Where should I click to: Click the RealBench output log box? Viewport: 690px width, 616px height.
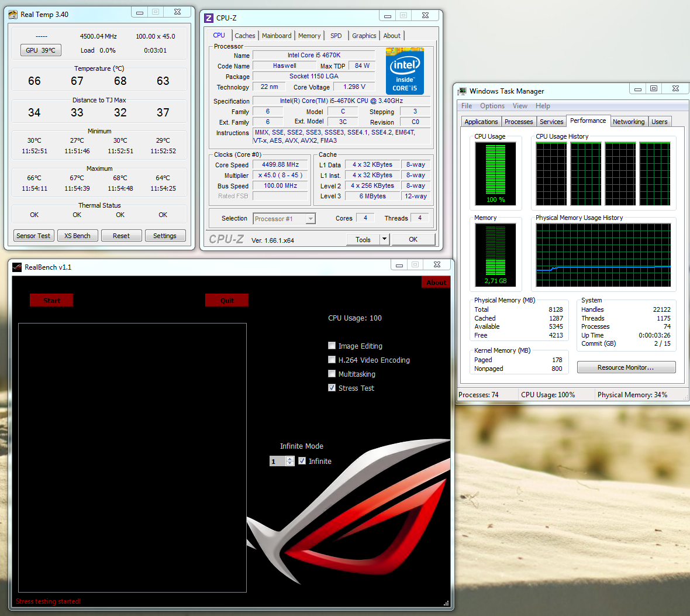point(133,458)
